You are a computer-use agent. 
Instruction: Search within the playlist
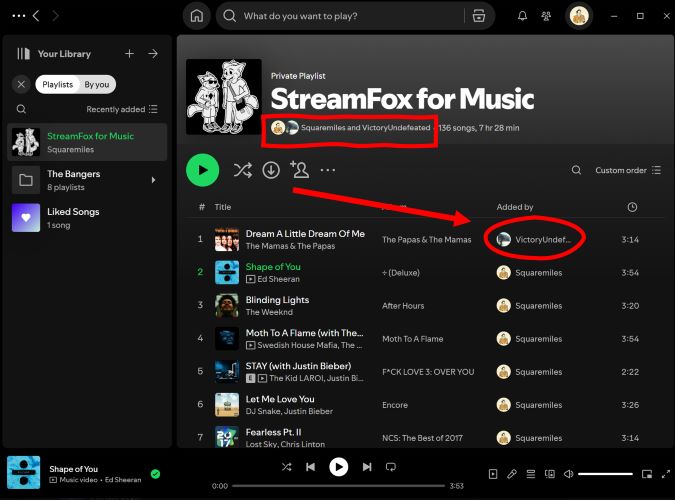click(x=576, y=171)
